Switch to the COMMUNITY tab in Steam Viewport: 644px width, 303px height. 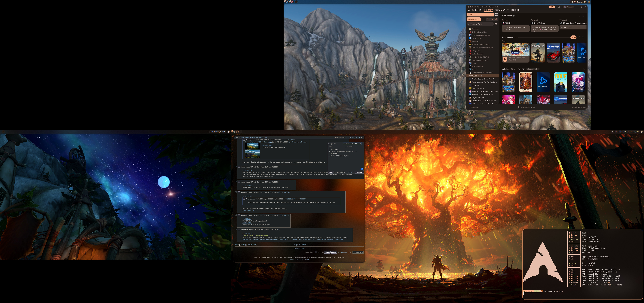pos(502,10)
